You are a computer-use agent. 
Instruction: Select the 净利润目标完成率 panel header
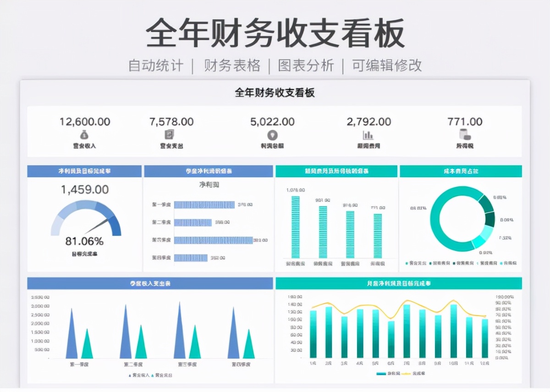pos(84,170)
